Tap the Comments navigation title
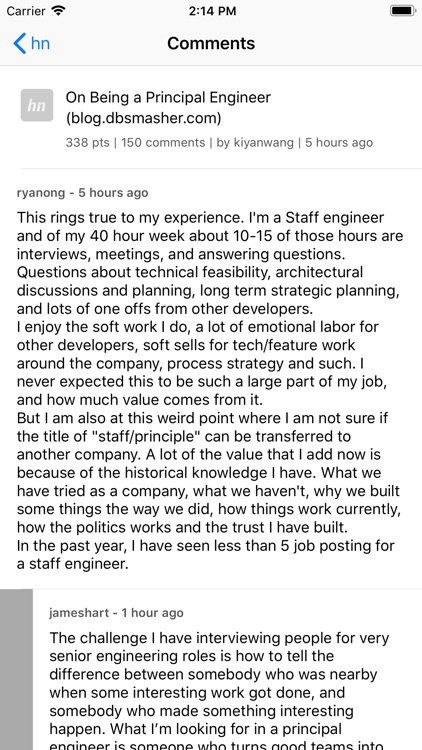Image resolution: width=422 pixels, height=750 pixels. click(x=211, y=44)
